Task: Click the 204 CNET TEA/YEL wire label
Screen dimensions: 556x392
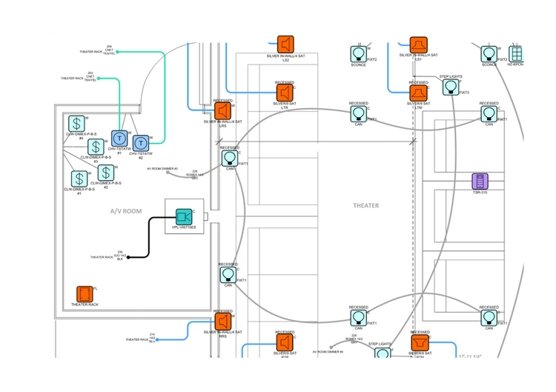Action: 109,50
